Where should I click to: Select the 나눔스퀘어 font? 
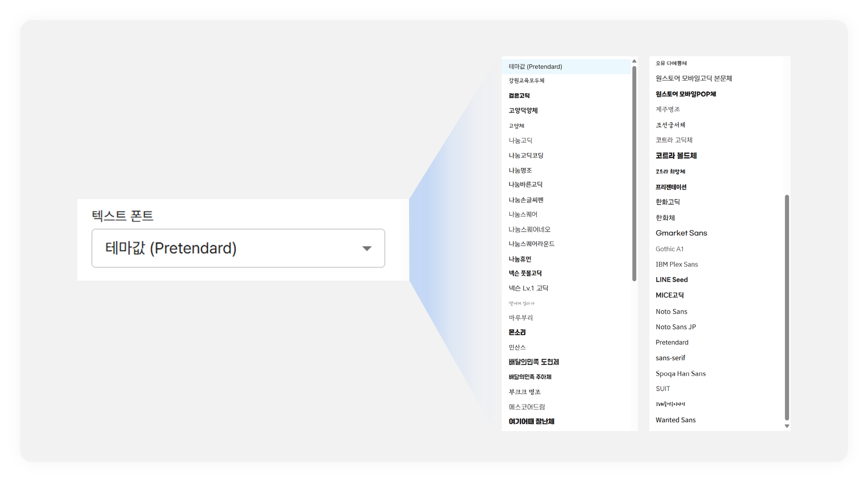click(523, 214)
